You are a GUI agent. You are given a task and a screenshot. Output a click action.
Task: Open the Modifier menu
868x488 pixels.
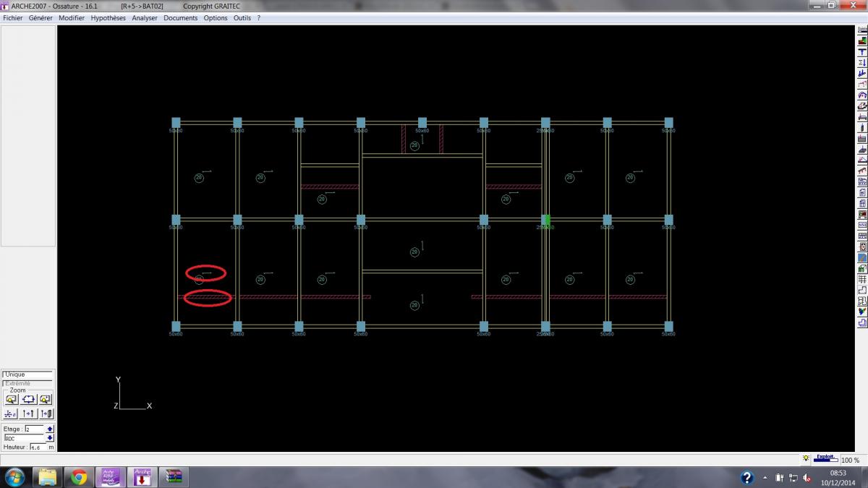72,18
